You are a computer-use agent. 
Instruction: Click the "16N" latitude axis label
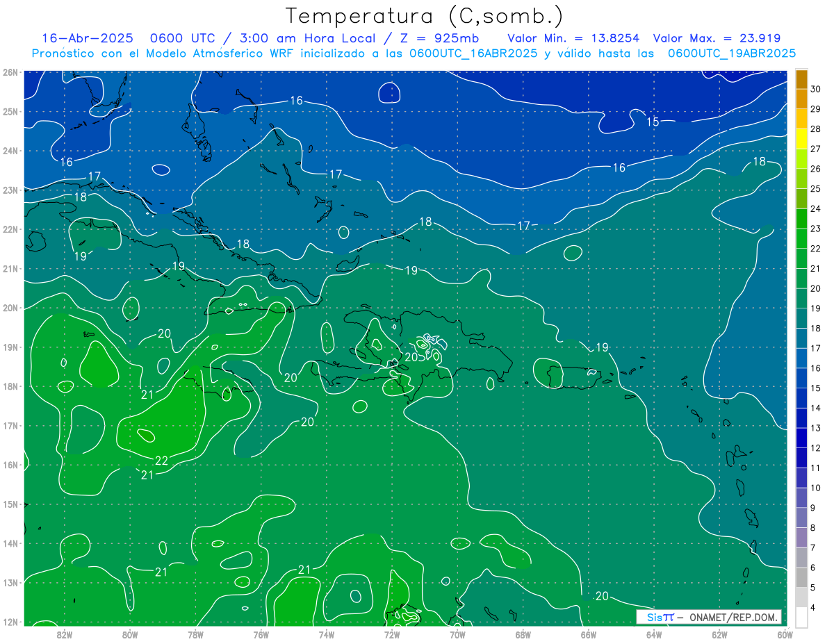[x=10, y=465]
